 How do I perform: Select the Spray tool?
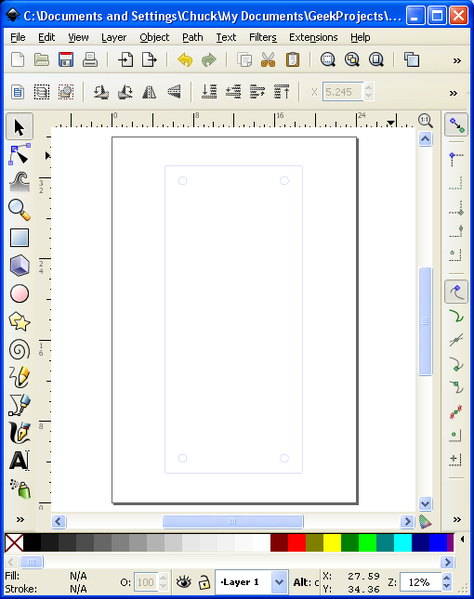(x=19, y=489)
